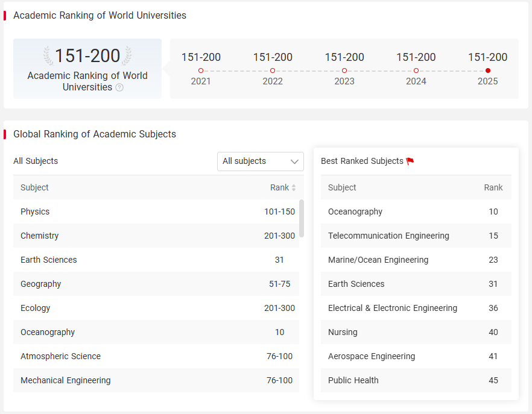Open the Mechanical Engineering subject row

[156, 380]
